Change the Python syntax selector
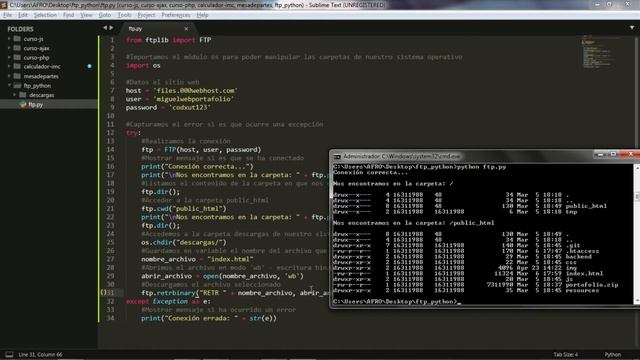The width and height of the screenshot is (640, 360). [612, 355]
